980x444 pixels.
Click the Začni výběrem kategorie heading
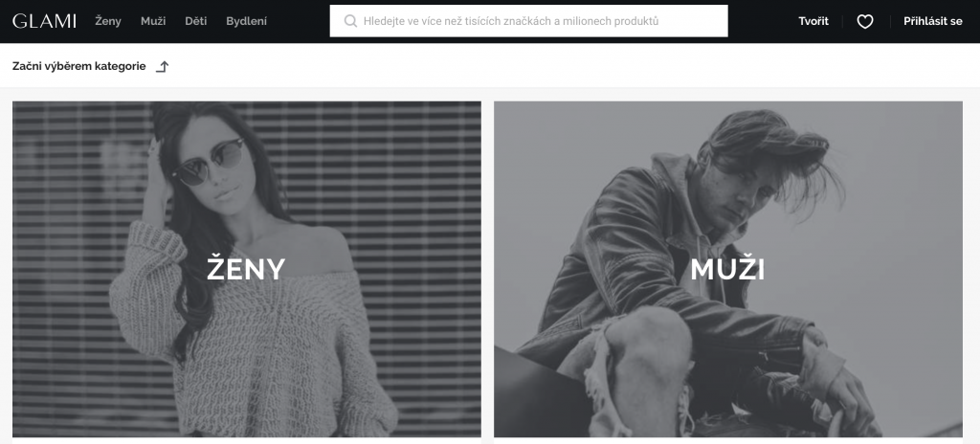(x=79, y=66)
